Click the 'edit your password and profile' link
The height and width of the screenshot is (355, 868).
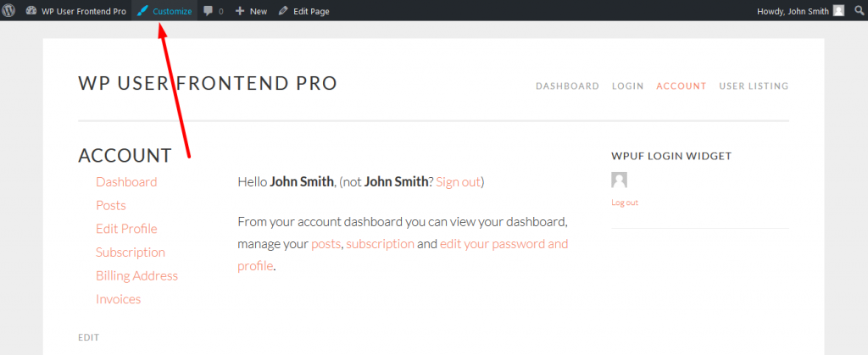[504, 244]
